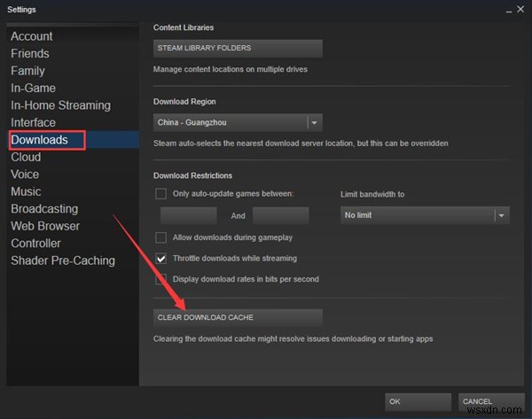Image resolution: width=532 pixels, height=419 pixels.
Task: Click the Download Restrictions heading
Action: coord(192,175)
